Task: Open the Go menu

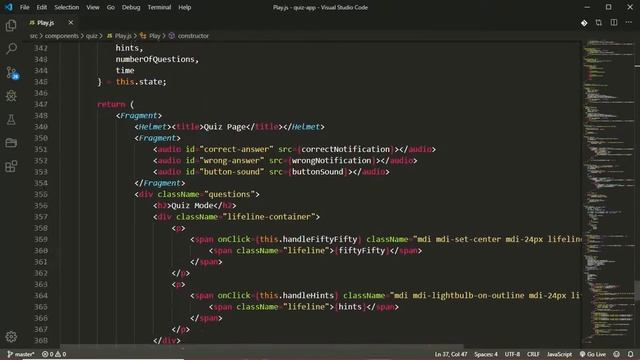Action: [x=111, y=7]
